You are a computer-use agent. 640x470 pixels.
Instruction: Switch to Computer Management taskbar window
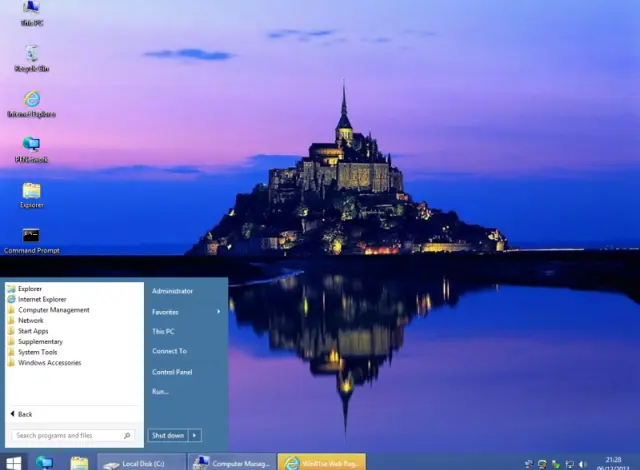pos(232,463)
